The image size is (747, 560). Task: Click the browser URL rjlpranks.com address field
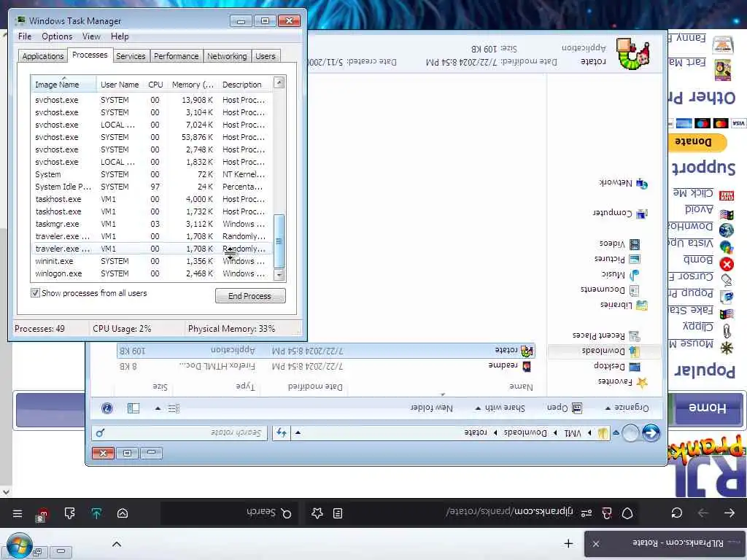(510, 513)
